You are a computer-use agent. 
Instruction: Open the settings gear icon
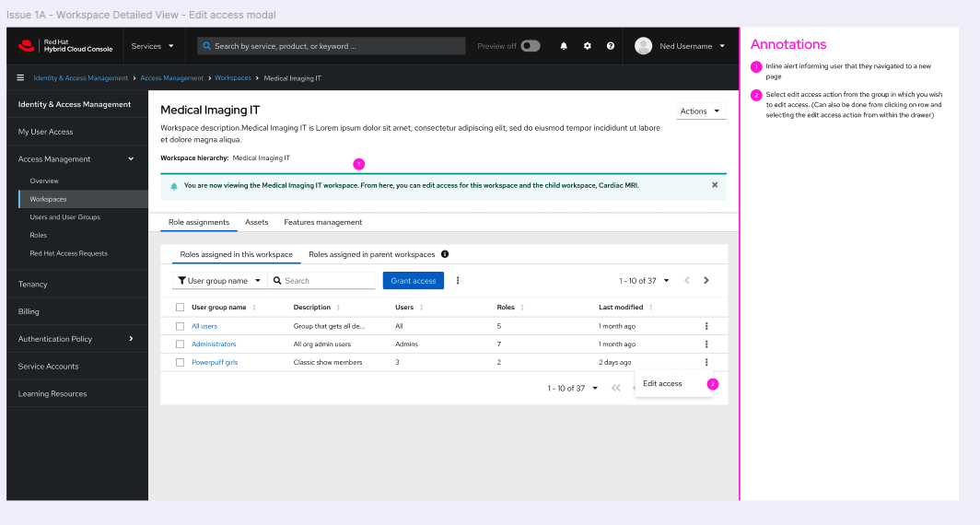[588, 46]
